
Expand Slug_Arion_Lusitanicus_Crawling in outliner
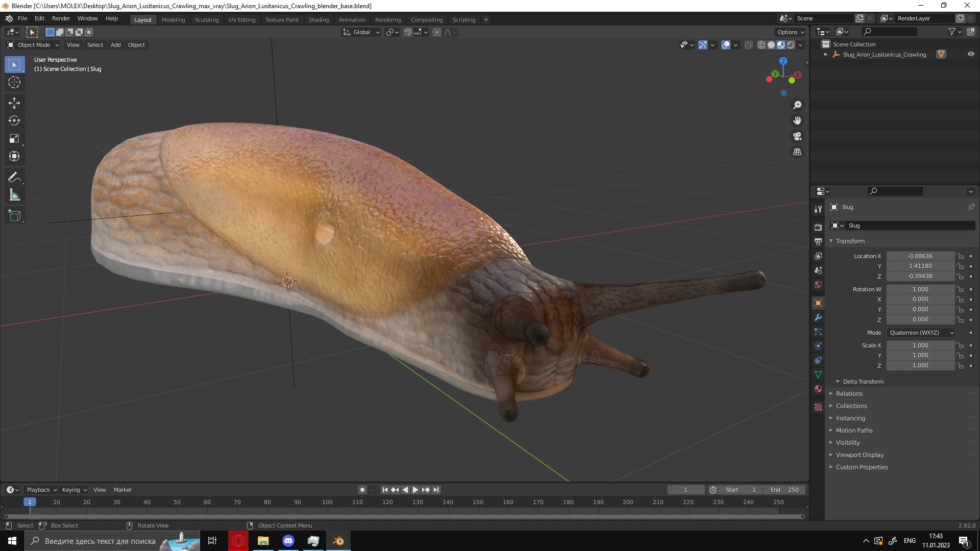(x=826, y=55)
